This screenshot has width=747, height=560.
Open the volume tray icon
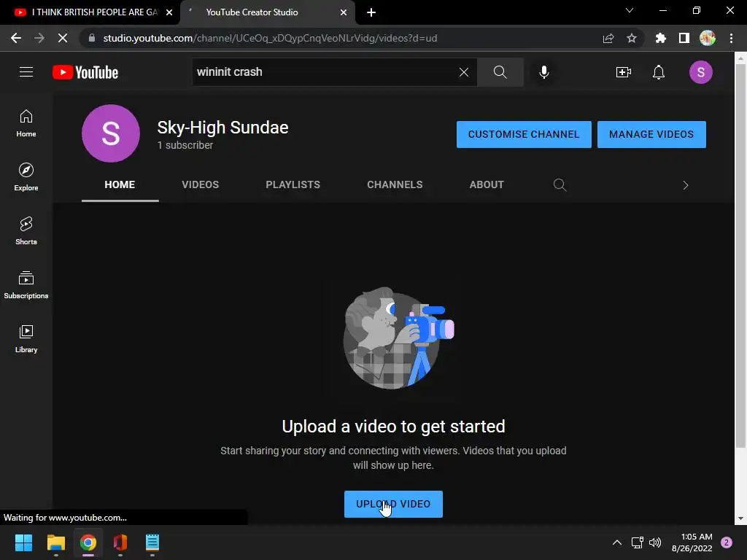[655, 542]
